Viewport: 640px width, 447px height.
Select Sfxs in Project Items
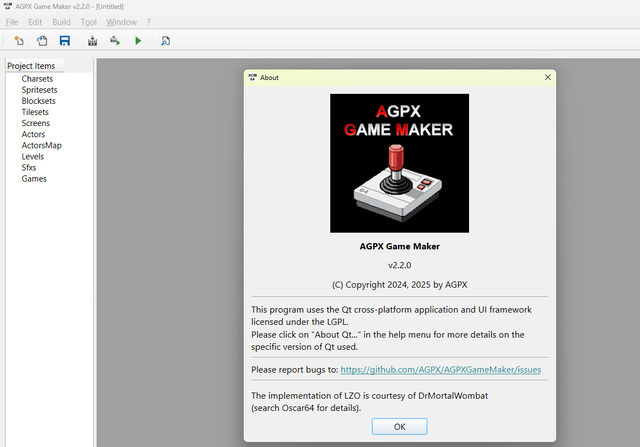coord(29,167)
